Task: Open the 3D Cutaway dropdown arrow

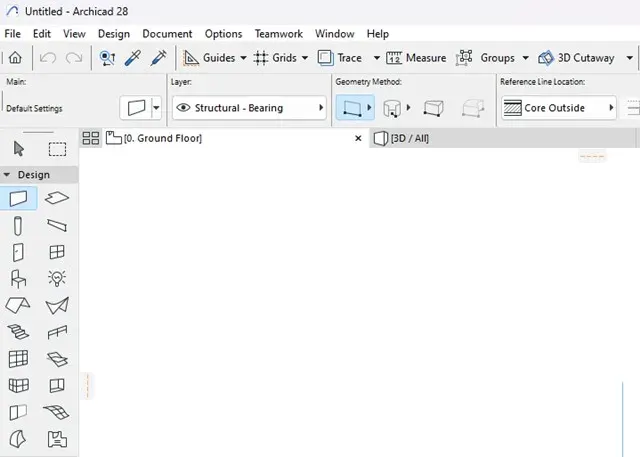Action: [x=630, y=58]
